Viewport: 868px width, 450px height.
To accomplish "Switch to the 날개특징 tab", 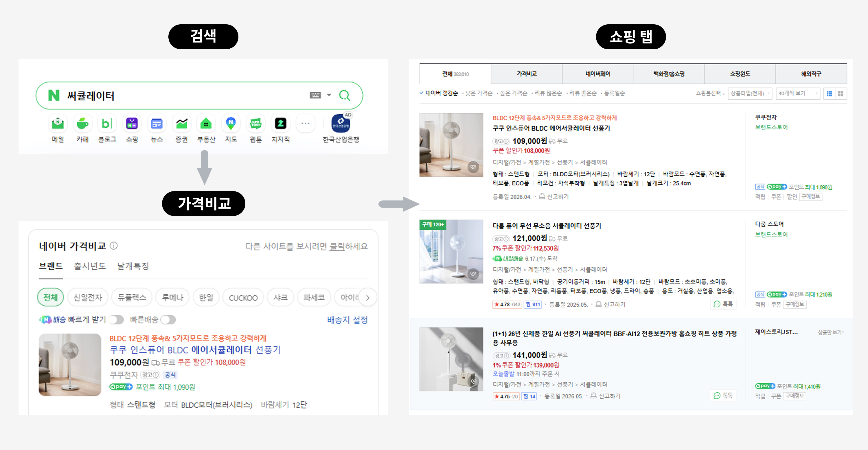I will click(x=133, y=266).
